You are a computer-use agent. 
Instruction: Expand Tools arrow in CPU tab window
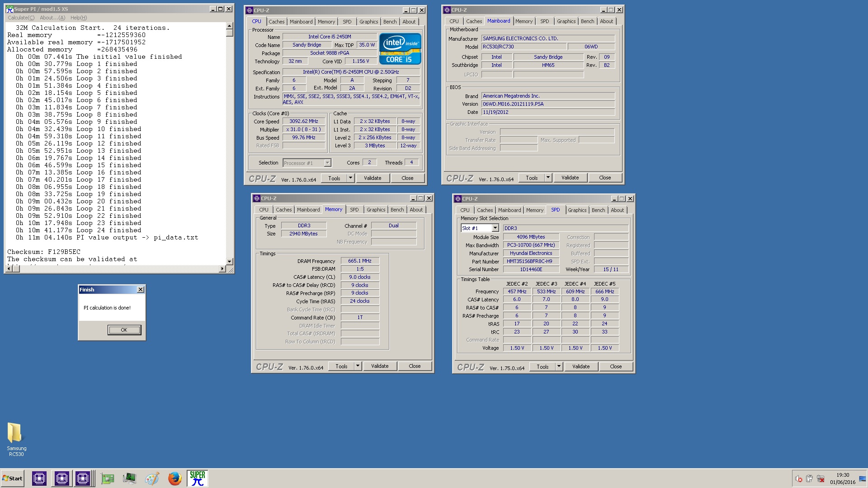[350, 178]
